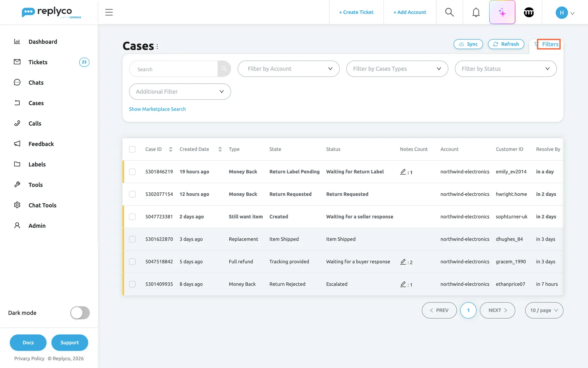The image size is (588, 368).
Task: Click the Tickets count badge 23
Action: [84, 62]
